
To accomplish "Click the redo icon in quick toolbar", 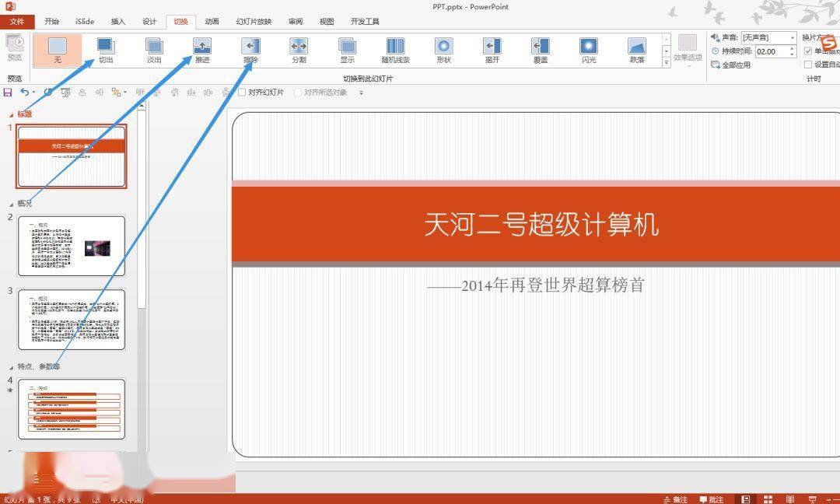I will [47, 92].
